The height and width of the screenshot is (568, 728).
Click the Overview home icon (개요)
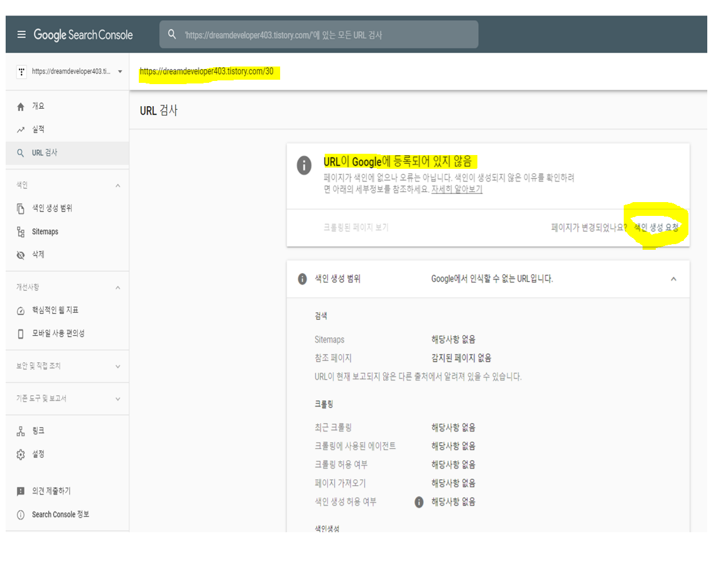tap(21, 107)
